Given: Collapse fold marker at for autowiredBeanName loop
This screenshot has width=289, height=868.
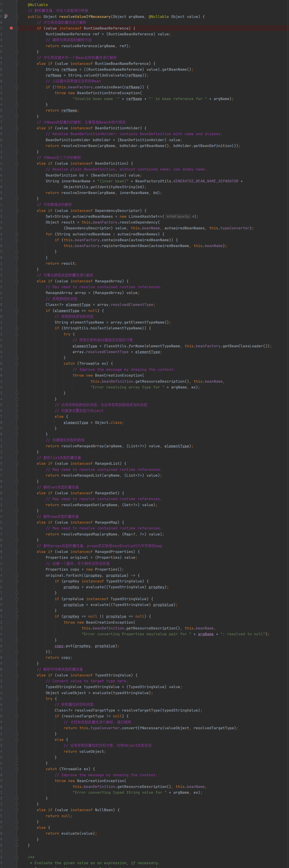Looking at the screenshot, I should coord(17,234).
